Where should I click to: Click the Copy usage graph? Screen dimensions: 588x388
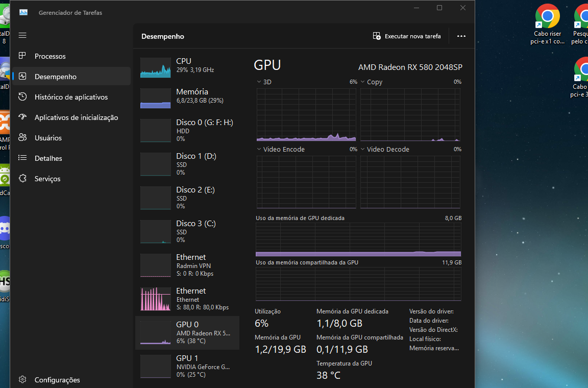410,114
